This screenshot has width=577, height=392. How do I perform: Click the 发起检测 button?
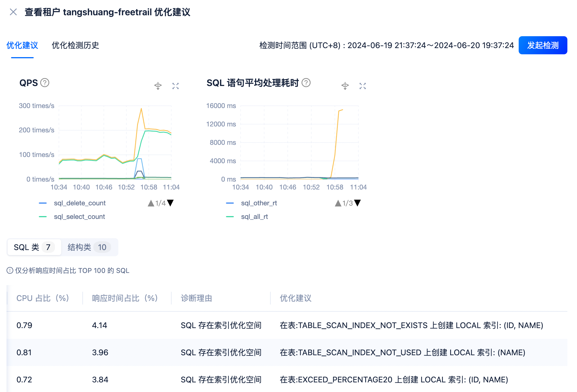click(542, 45)
